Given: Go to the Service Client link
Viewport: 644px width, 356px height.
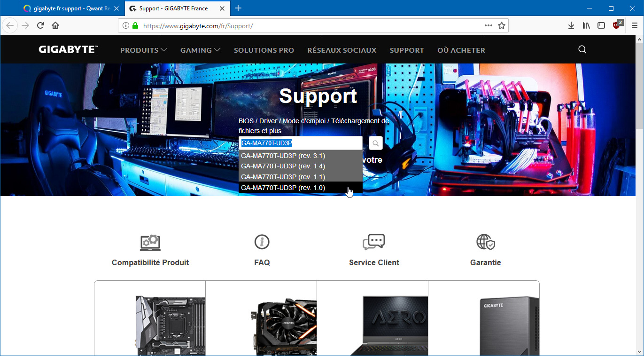Looking at the screenshot, I should 374,262.
